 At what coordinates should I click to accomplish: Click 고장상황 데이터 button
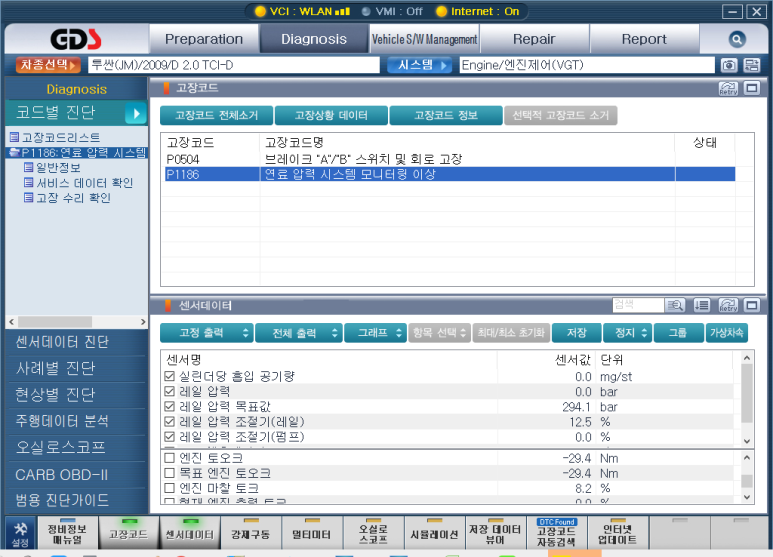coord(331,115)
